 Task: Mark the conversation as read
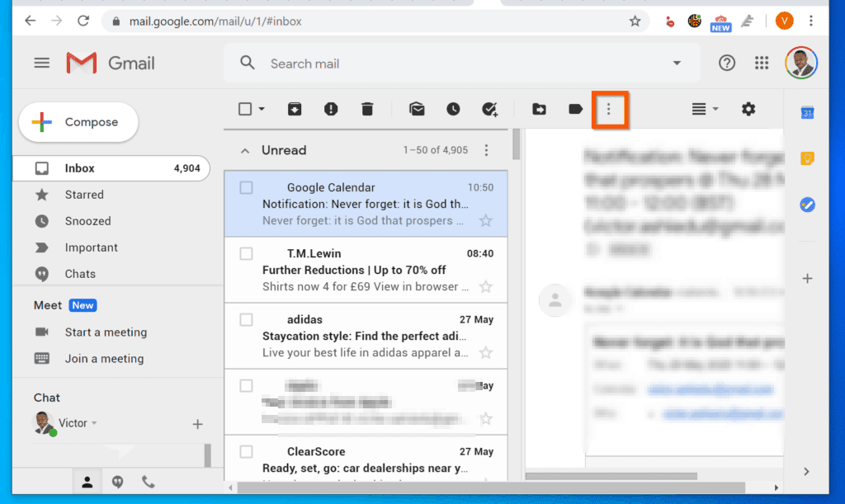coord(417,108)
